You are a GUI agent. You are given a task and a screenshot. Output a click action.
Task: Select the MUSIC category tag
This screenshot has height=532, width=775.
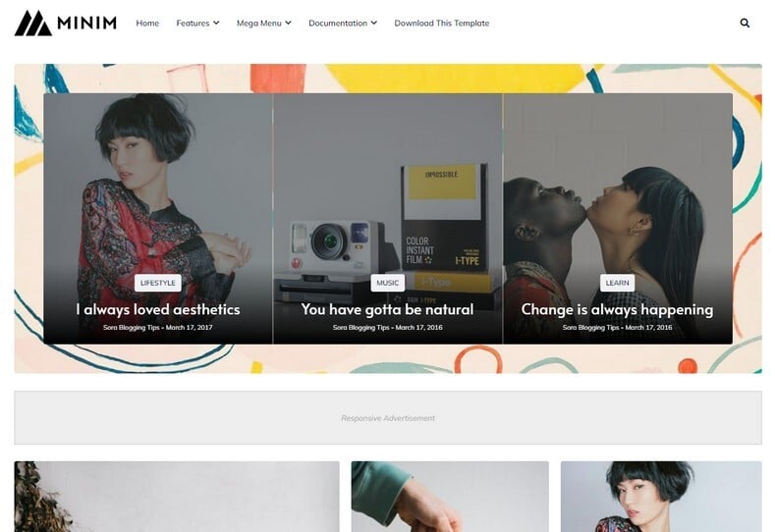point(387,283)
